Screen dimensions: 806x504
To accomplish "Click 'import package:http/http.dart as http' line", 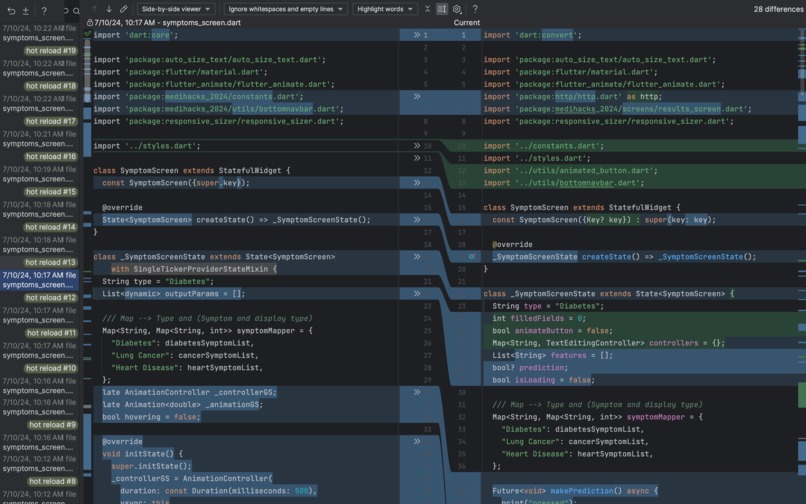I will (573, 97).
